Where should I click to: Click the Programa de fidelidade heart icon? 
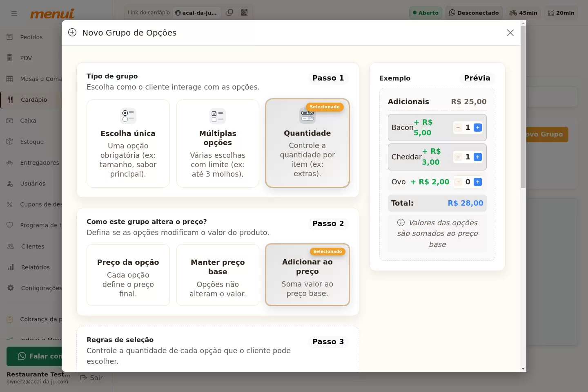click(10, 225)
